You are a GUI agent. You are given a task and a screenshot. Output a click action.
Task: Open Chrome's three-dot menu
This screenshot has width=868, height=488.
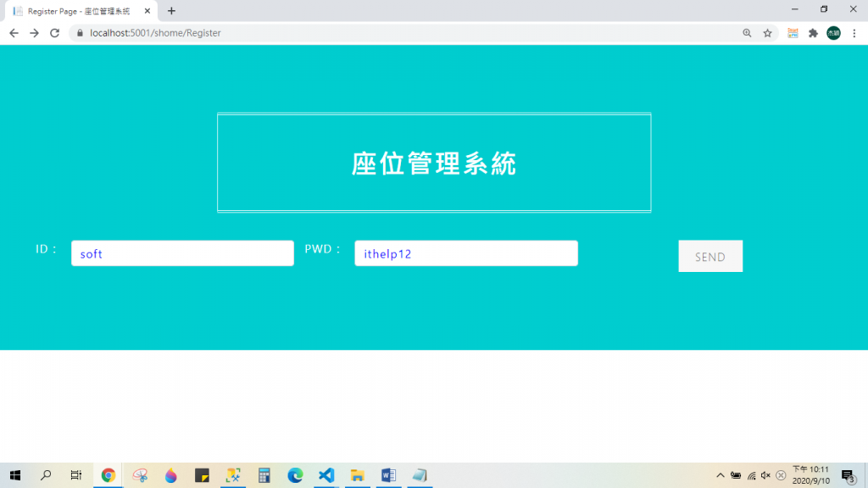[854, 33]
